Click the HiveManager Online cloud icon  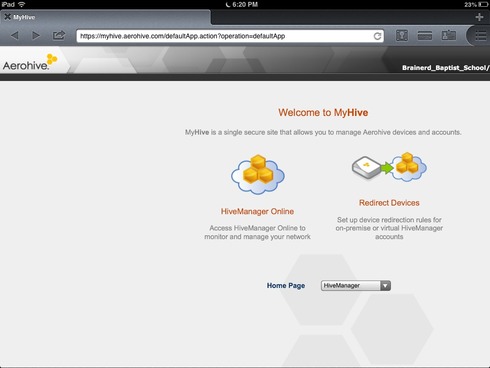pos(258,174)
